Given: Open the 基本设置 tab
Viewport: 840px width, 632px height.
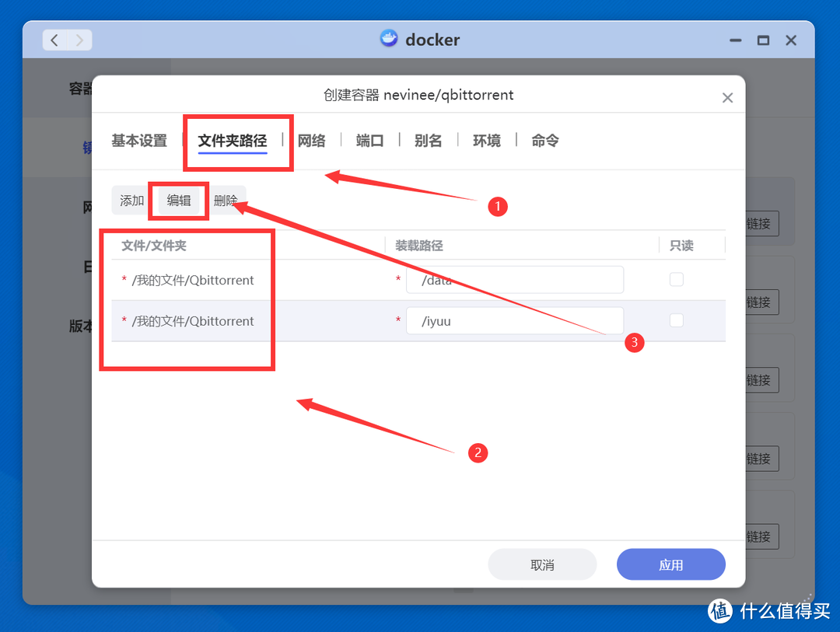Looking at the screenshot, I should [139, 141].
